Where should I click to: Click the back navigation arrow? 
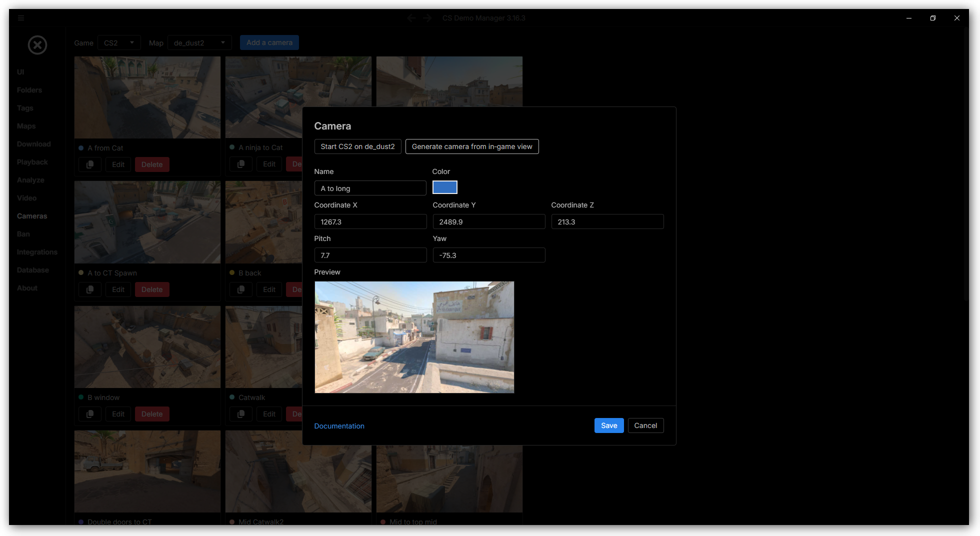point(411,18)
